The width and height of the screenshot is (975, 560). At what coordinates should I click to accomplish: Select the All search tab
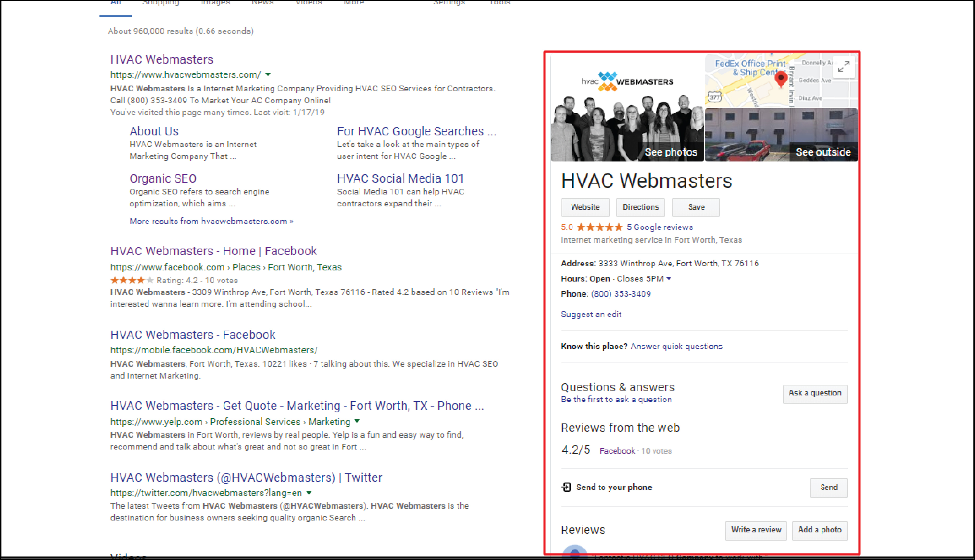[x=115, y=3]
